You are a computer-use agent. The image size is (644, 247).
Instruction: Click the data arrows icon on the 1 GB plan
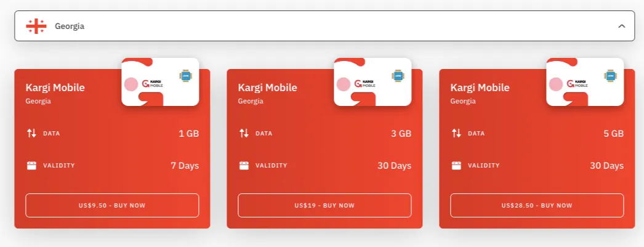[x=31, y=133]
